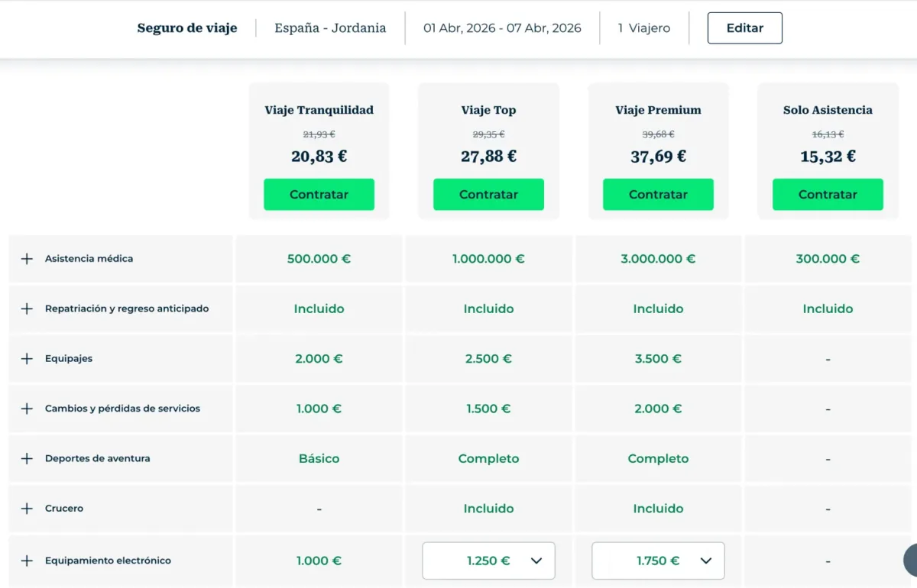The width and height of the screenshot is (917, 588).
Task: Click the Asistencia médica label
Action: (x=89, y=259)
